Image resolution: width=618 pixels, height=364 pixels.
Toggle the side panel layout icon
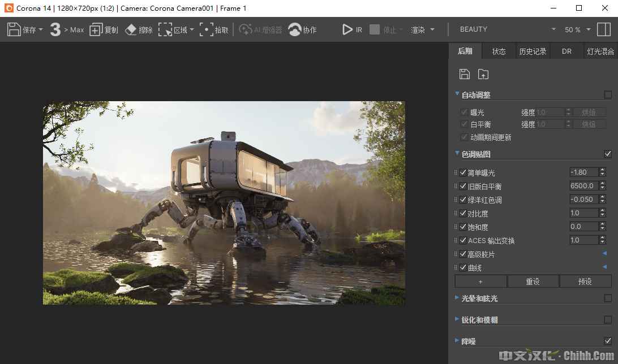604,29
